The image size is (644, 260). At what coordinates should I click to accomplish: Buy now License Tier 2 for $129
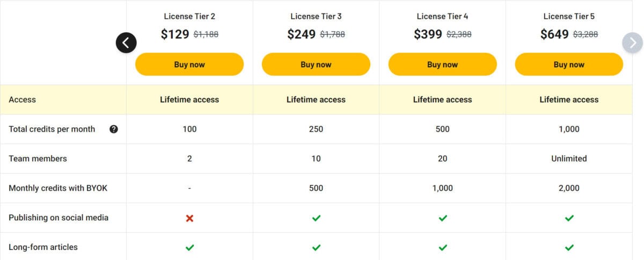(x=189, y=64)
